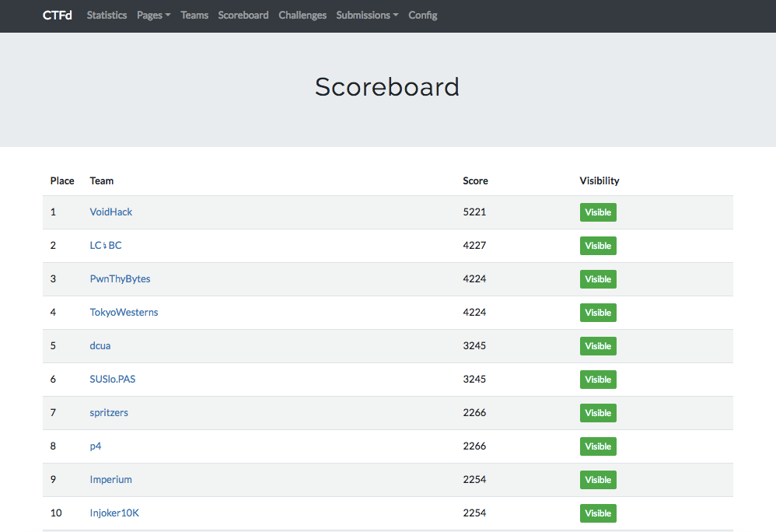Viewport: 776px width, 532px height.
Task: Go to the Teams page
Action: (194, 15)
